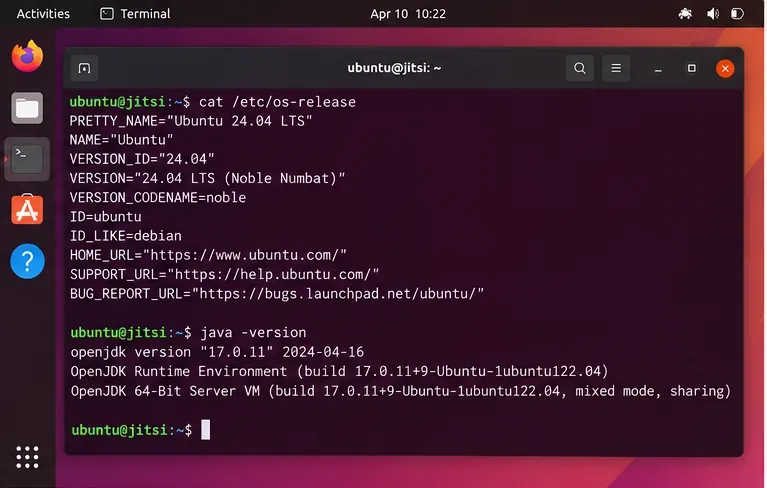Click the cat /etc/os-release command text

(277, 102)
